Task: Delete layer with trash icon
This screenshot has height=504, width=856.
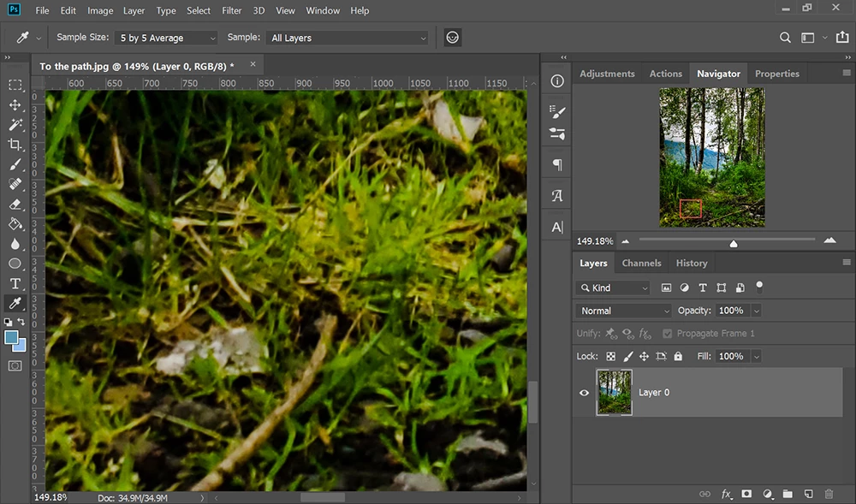Action: pyautogui.click(x=829, y=495)
